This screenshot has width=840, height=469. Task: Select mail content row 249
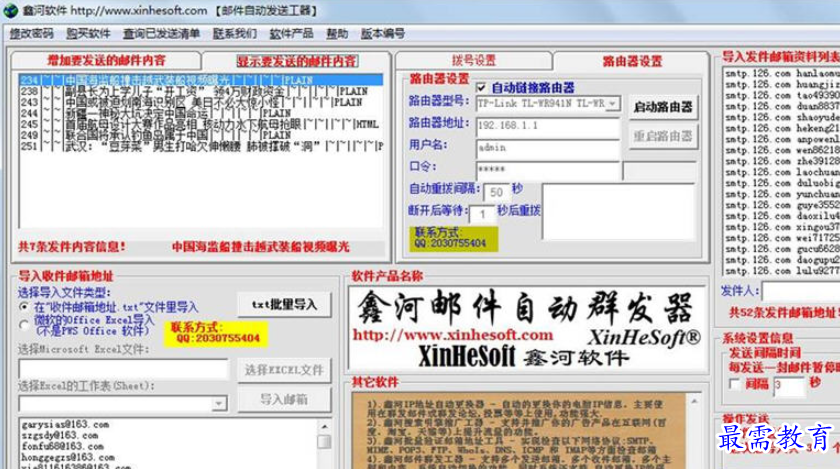201,135
